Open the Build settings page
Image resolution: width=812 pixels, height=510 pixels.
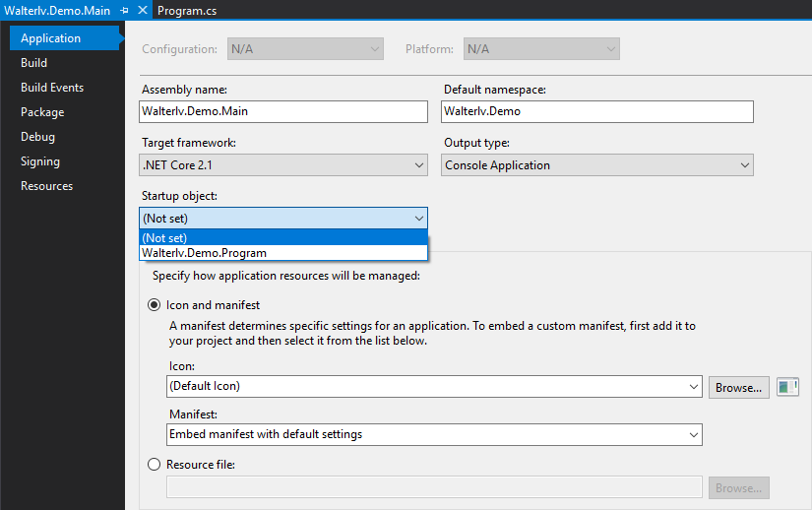[x=34, y=63]
